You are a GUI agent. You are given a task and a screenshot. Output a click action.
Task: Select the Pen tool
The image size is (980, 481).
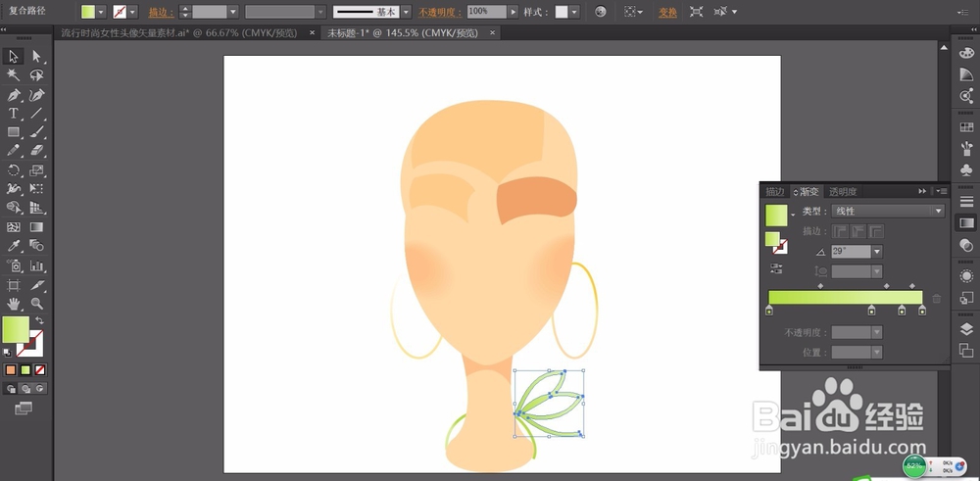(x=13, y=95)
